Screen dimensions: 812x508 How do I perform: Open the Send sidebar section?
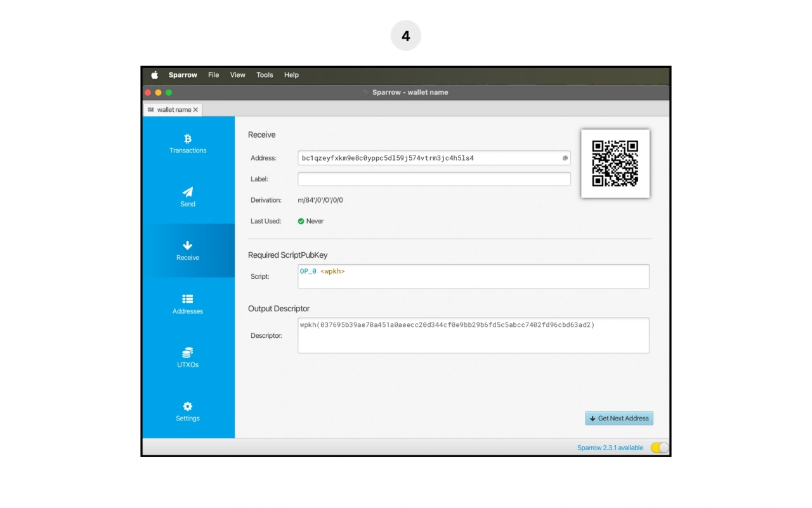(x=188, y=197)
